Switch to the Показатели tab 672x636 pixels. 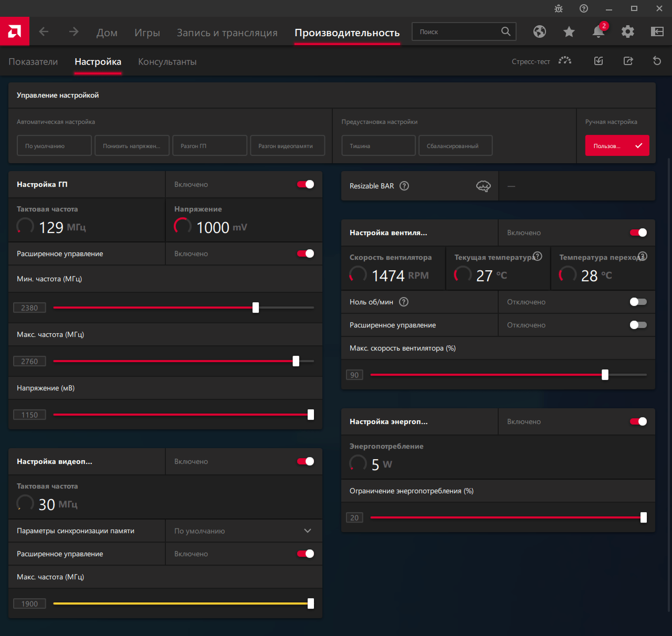(x=33, y=61)
